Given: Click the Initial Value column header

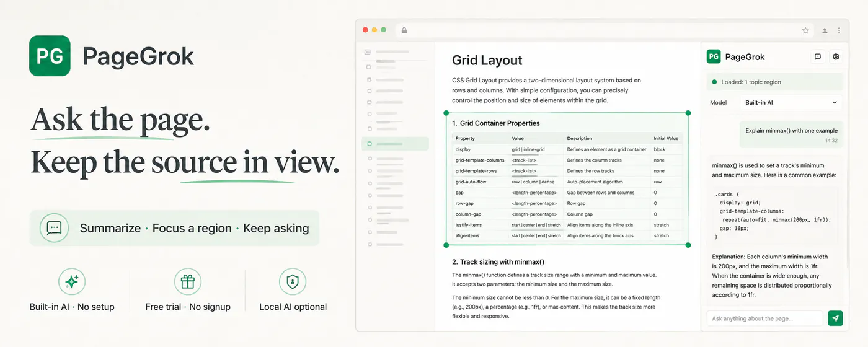Looking at the screenshot, I should [666, 138].
